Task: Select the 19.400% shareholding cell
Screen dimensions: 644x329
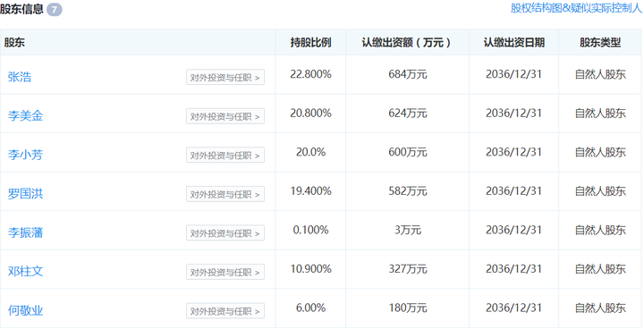Action: tap(310, 191)
